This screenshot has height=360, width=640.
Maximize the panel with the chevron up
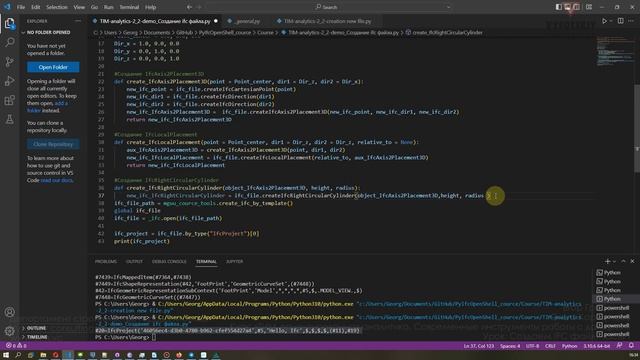pos(623,261)
